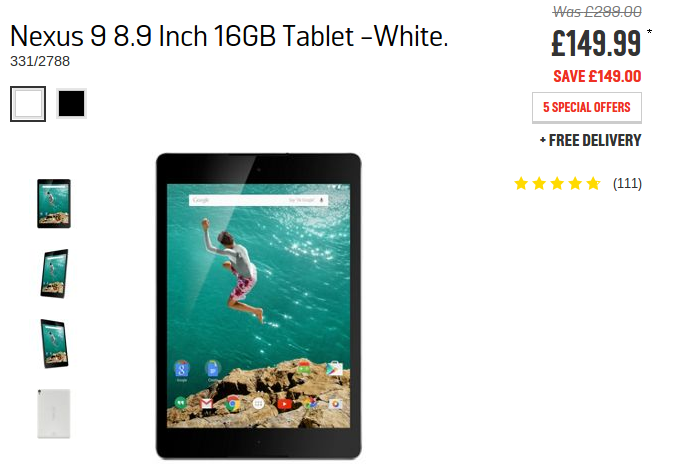
Task: Click the asterisk next to the price
Action: tap(649, 32)
